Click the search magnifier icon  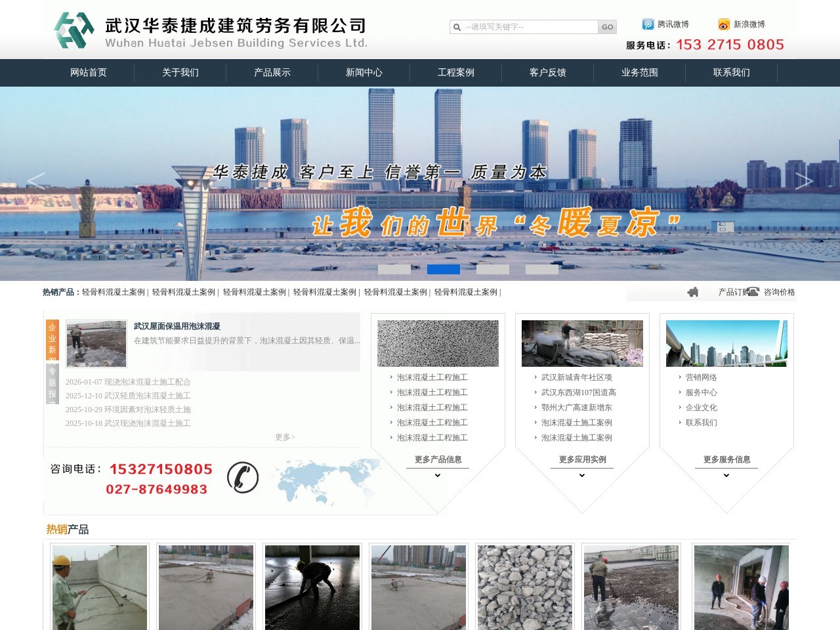click(457, 27)
